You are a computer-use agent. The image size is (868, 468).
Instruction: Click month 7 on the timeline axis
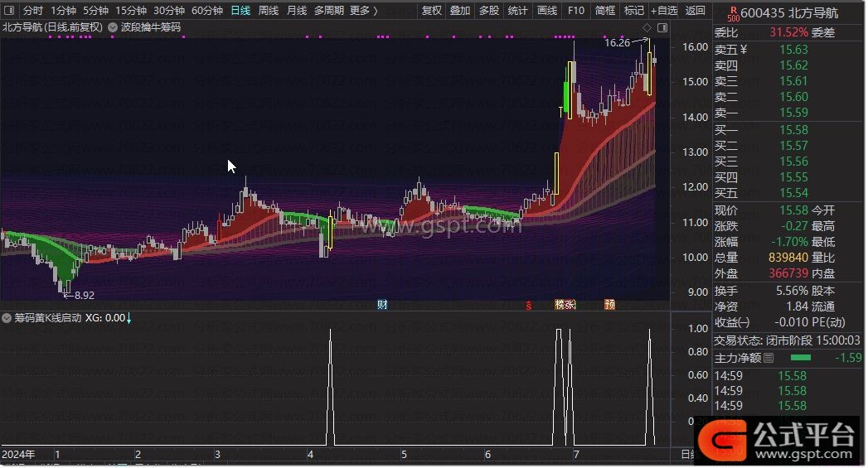[576, 454]
